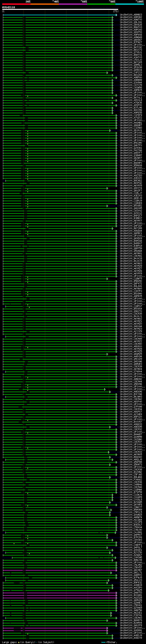Click the UniRef100_Q9LZ41 label
This screenshot has height=644, width=146.
[131, 22]
